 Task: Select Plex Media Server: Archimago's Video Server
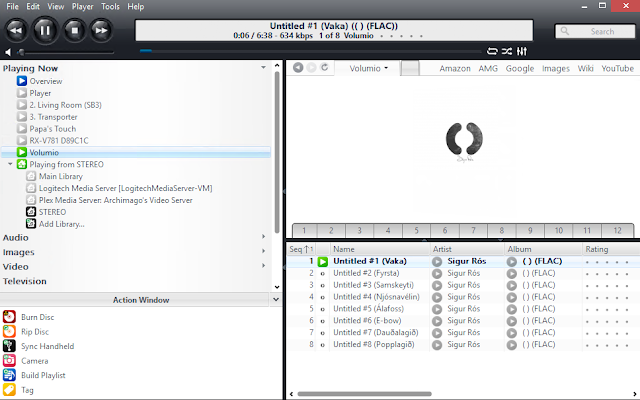pyautogui.click(x=116, y=200)
